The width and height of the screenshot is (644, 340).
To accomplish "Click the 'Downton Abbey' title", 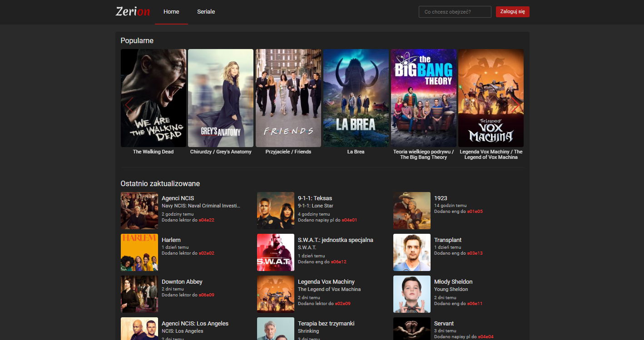I will click(182, 282).
